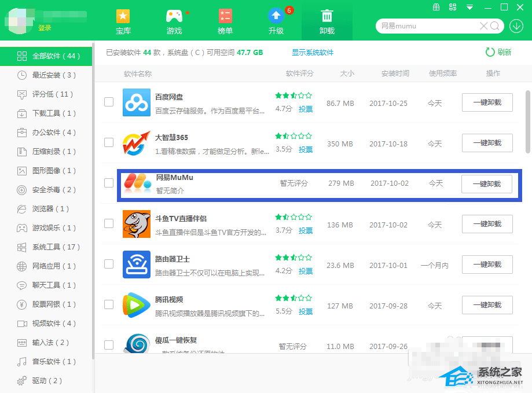This screenshot has width=532, height=393.
Task: Open the title bar dropdown triangle menu
Action: (469, 7)
